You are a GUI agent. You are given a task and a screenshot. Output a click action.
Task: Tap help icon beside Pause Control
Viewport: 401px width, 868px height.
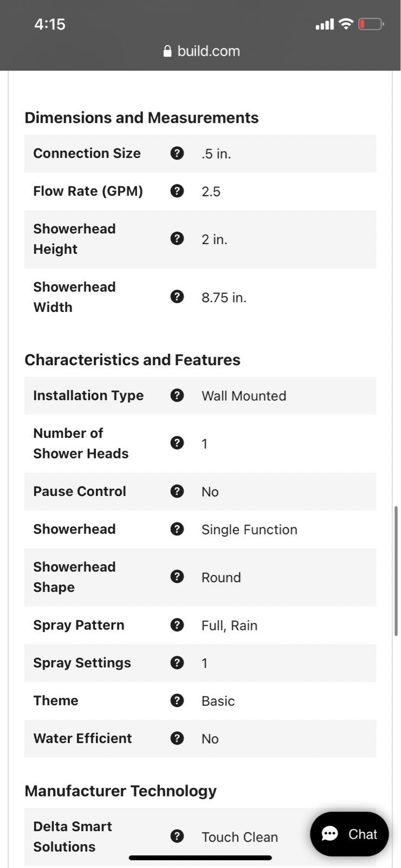point(177,492)
